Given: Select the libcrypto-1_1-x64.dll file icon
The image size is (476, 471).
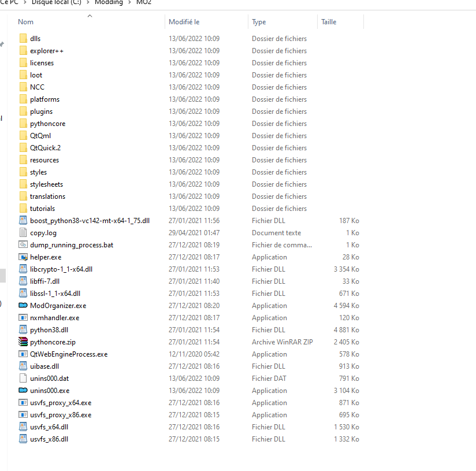Looking at the screenshot, I should pyautogui.click(x=23, y=269).
